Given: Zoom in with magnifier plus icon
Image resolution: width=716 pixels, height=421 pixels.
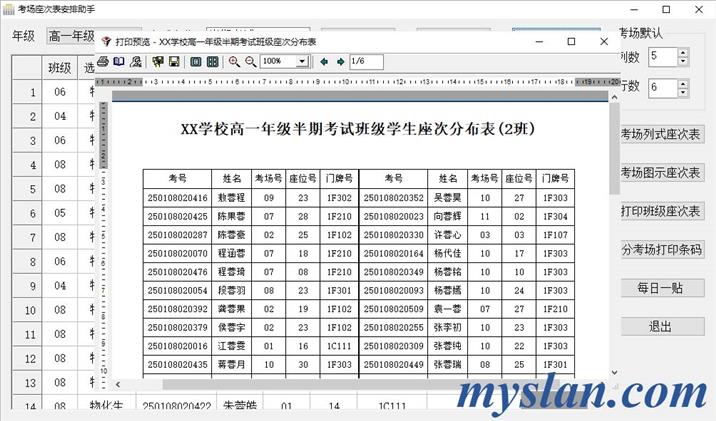Looking at the screenshot, I should (x=235, y=61).
